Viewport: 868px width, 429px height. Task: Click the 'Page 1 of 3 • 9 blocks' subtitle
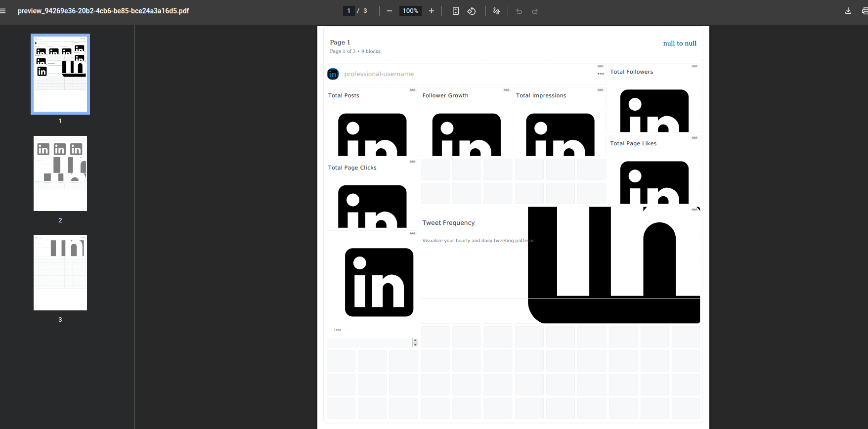(x=355, y=51)
